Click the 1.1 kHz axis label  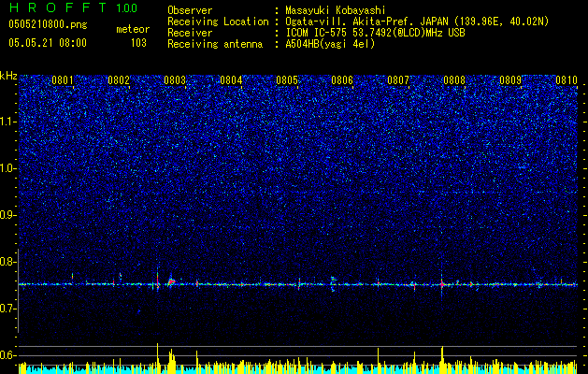click(x=7, y=122)
